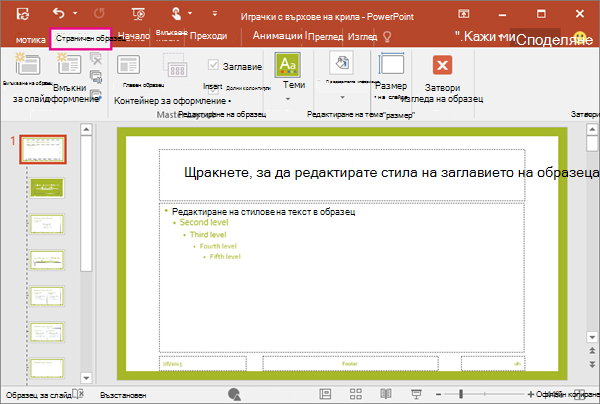Open the Размер на слайда icon

[x=391, y=64]
